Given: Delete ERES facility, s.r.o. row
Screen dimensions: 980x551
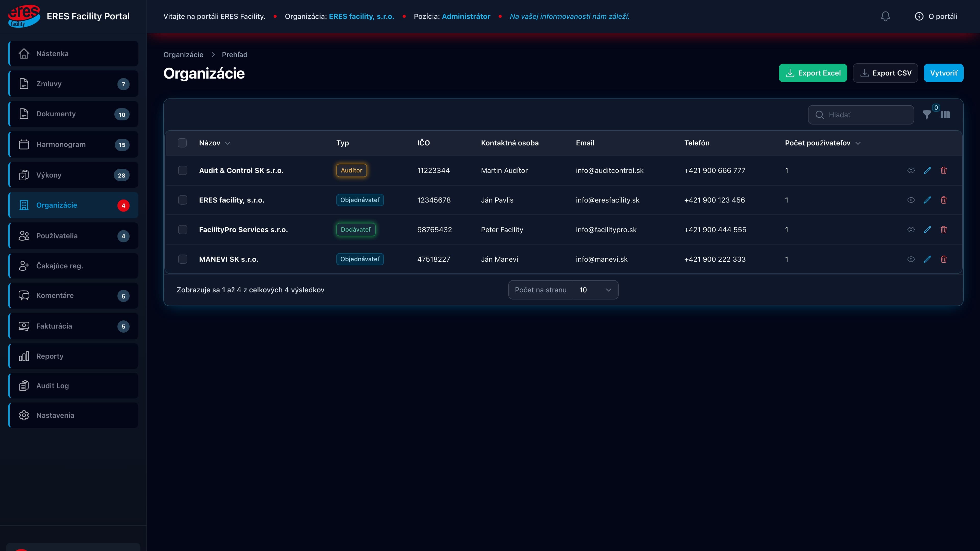Looking at the screenshot, I should click(944, 200).
